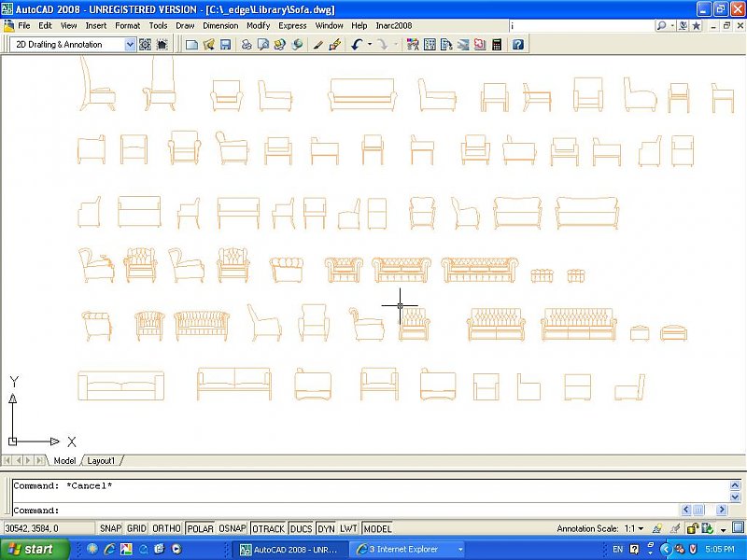Click into the Command line input

click(x=345, y=511)
